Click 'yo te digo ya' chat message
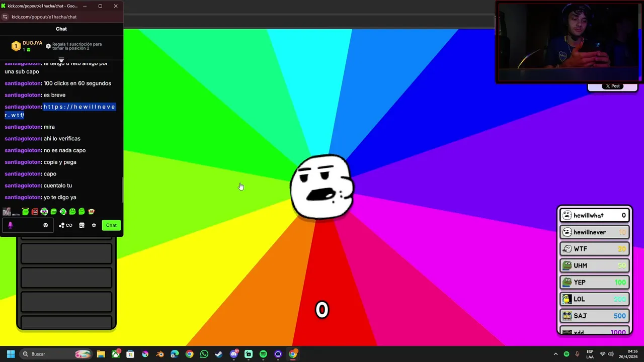 point(60,197)
